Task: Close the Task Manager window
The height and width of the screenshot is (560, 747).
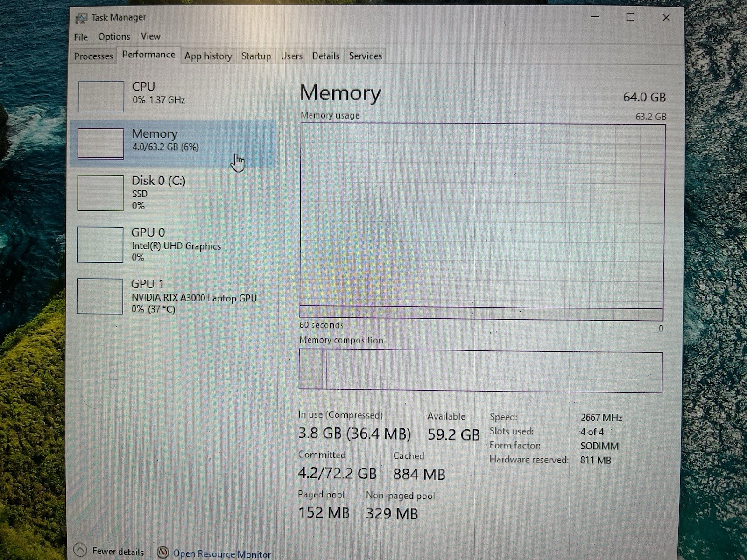Action: pos(666,17)
